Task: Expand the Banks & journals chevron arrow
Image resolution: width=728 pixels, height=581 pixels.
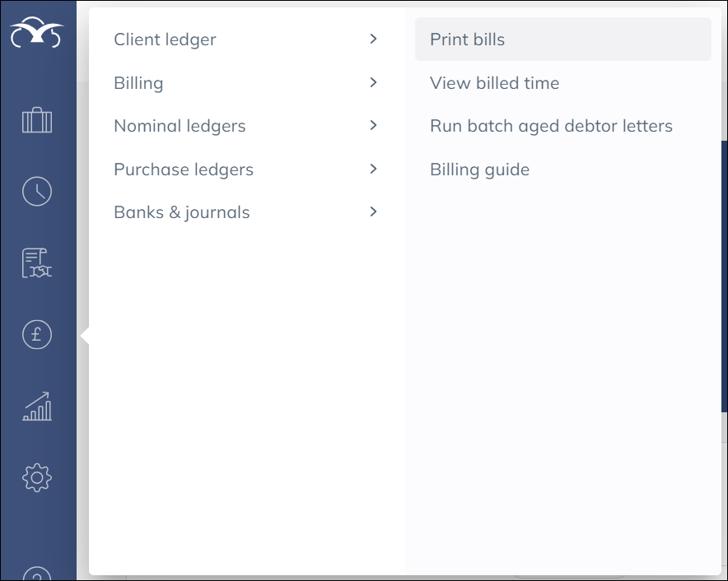Action: click(x=373, y=212)
